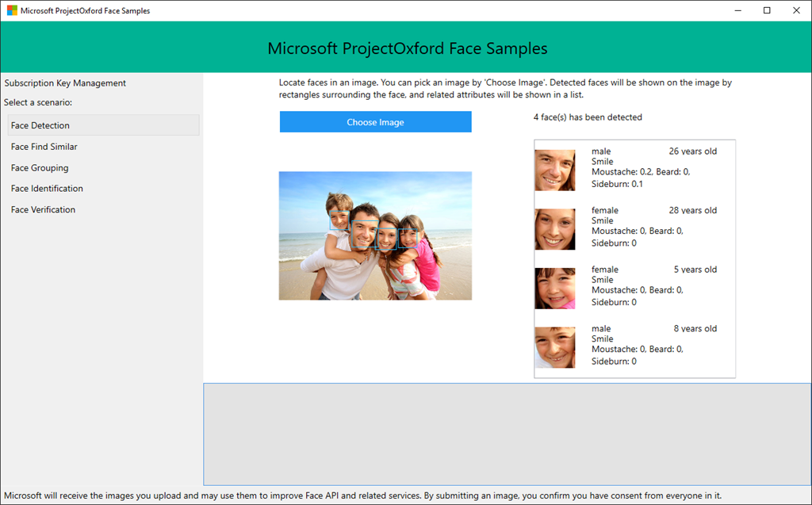Click the '28 years old' text
This screenshot has width=812, height=505.
[x=693, y=210]
